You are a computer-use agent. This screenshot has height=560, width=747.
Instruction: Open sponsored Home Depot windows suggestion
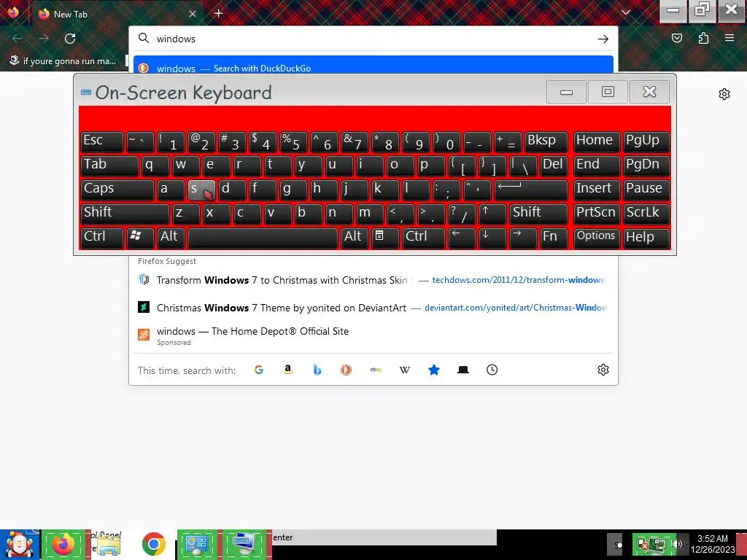pyautogui.click(x=373, y=335)
